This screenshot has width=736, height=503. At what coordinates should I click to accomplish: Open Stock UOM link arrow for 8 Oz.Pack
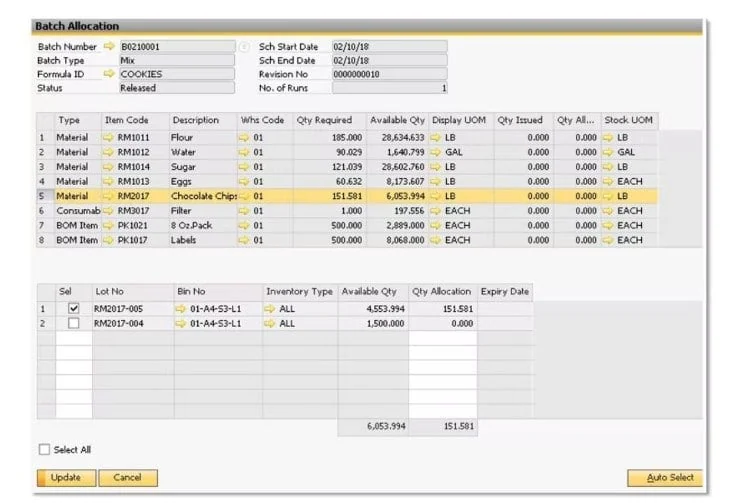click(x=608, y=225)
